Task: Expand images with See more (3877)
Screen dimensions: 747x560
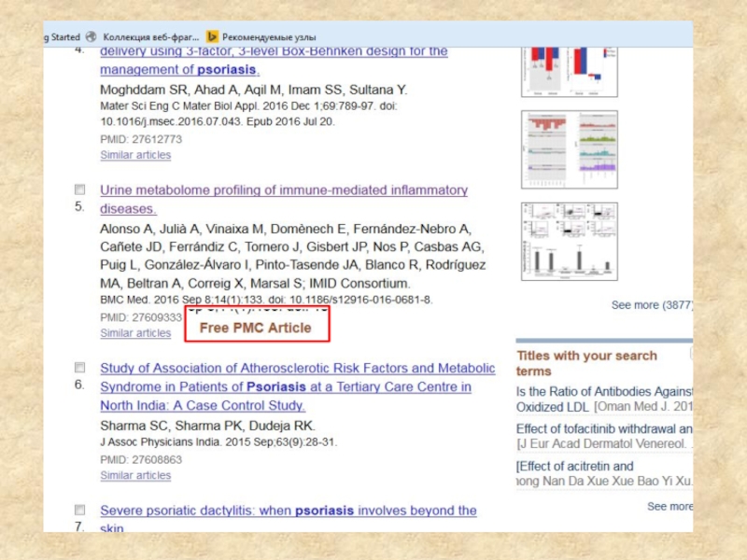Action: [x=651, y=305]
